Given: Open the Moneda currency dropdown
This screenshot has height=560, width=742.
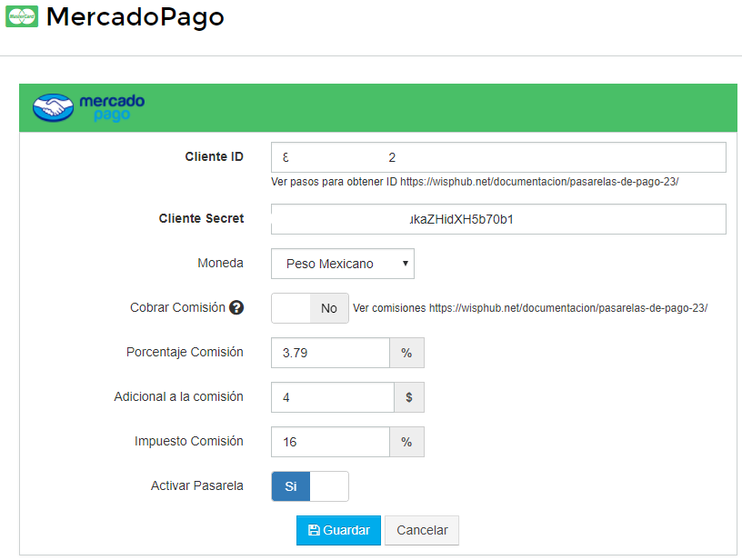Looking at the screenshot, I should tap(343, 264).
